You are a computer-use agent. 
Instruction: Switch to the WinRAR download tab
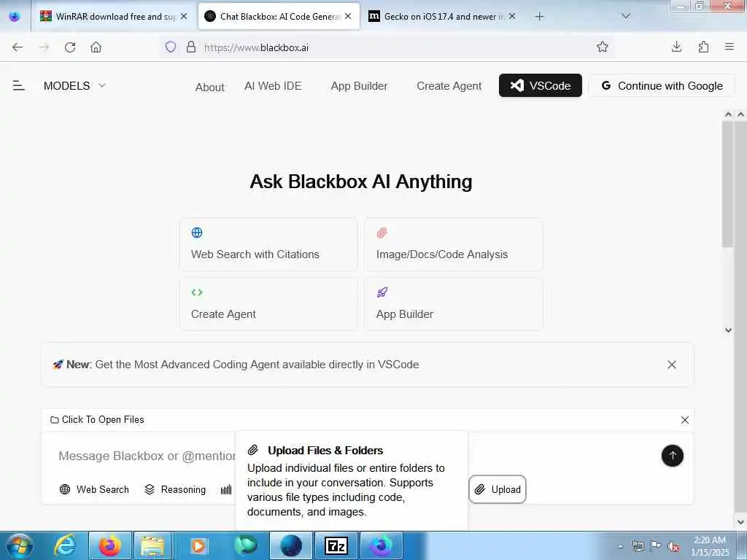coord(113,17)
